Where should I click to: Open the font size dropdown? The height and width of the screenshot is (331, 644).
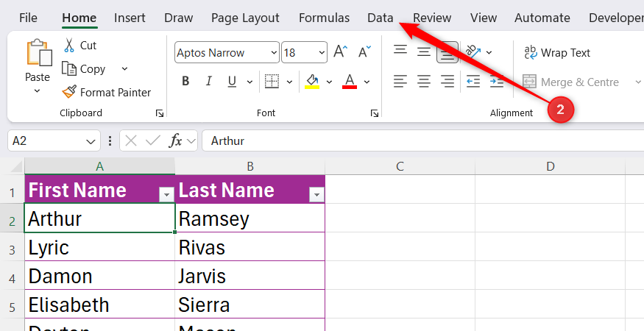(x=321, y=52)
